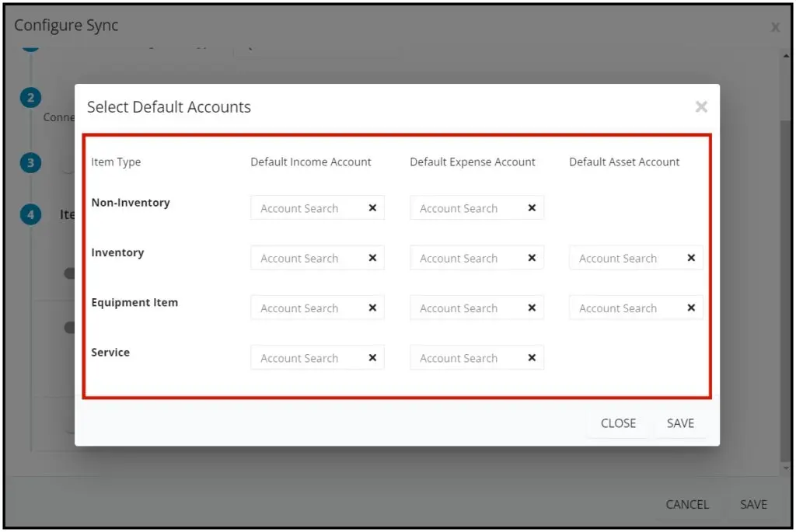Click SAVE in Select Default Accounts dialog
The image size is (796, 532).
tap(680, 423)
